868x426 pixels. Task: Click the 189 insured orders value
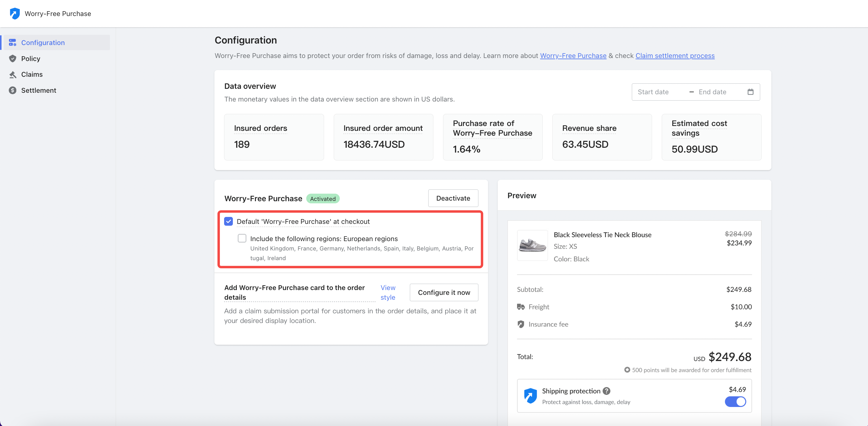242,144
